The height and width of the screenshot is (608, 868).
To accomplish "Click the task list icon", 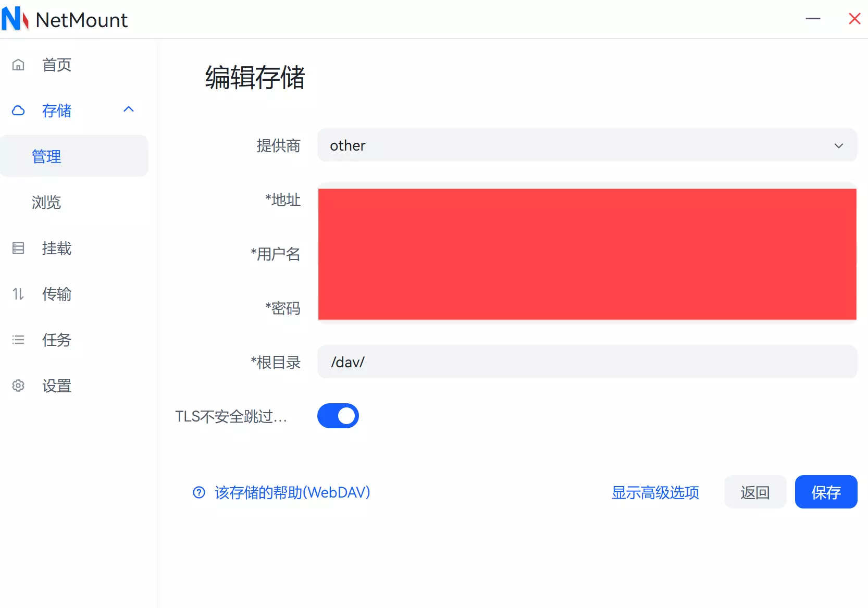I will 18,340.
